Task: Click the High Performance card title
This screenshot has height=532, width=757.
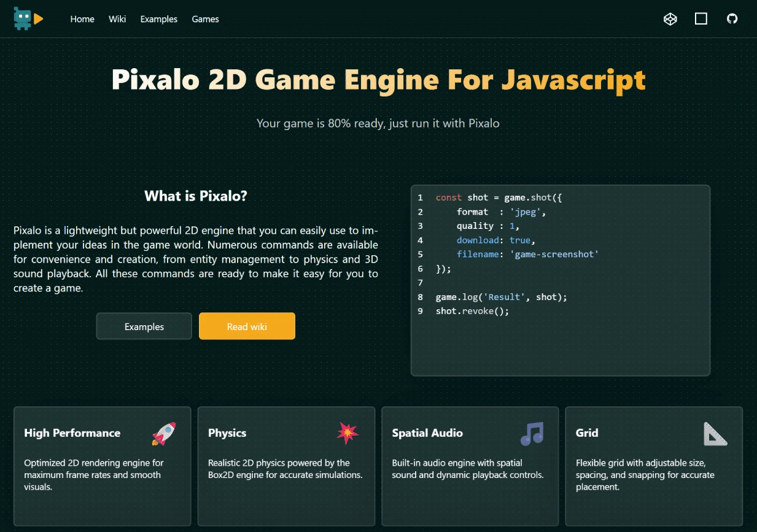Action: [x=72, y=433]
